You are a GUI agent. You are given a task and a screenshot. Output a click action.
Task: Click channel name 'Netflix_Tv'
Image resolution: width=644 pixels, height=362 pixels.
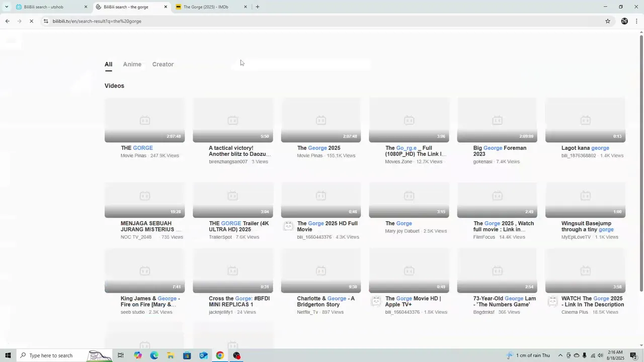pos(307,312)
